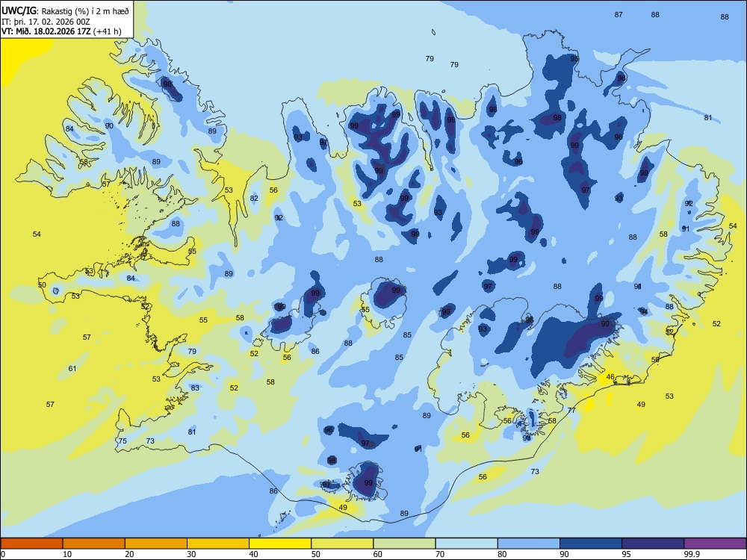Screen dimensions: 747x560
Task: Click the legend scale label '30'
Action: [x=191, y=554]
